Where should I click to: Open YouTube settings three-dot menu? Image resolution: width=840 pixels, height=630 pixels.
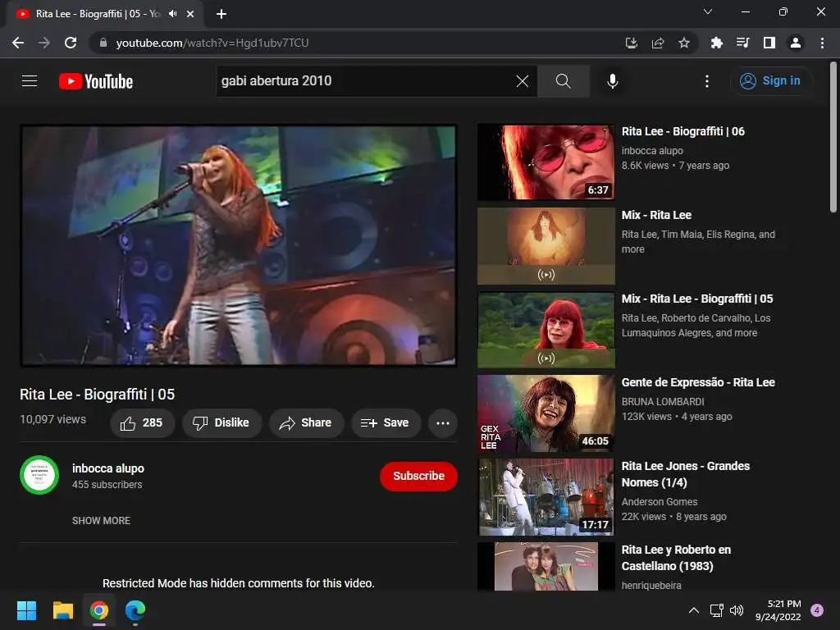[x=707, y=81]
